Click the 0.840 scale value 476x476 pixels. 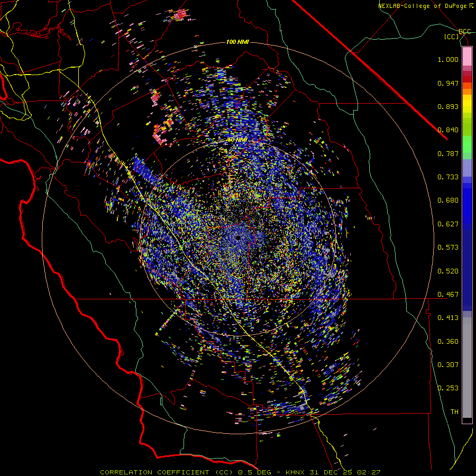coord(448,130)
